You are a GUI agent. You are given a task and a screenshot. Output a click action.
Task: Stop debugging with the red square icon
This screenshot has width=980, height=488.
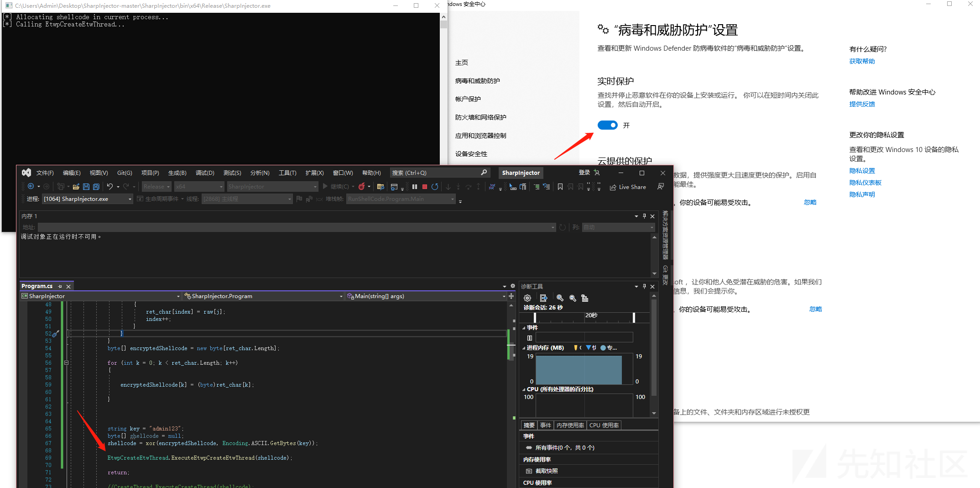click(425, 187)
